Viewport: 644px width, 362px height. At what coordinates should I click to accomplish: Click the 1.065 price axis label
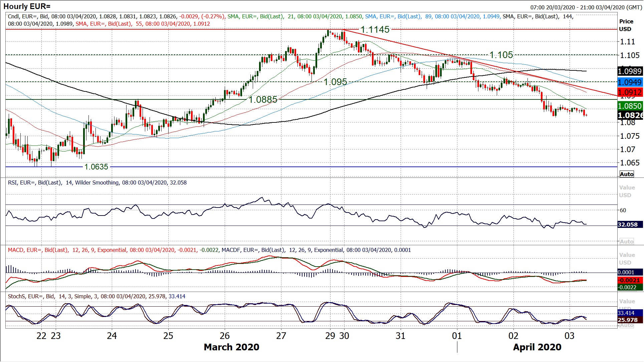coord(630,163)
